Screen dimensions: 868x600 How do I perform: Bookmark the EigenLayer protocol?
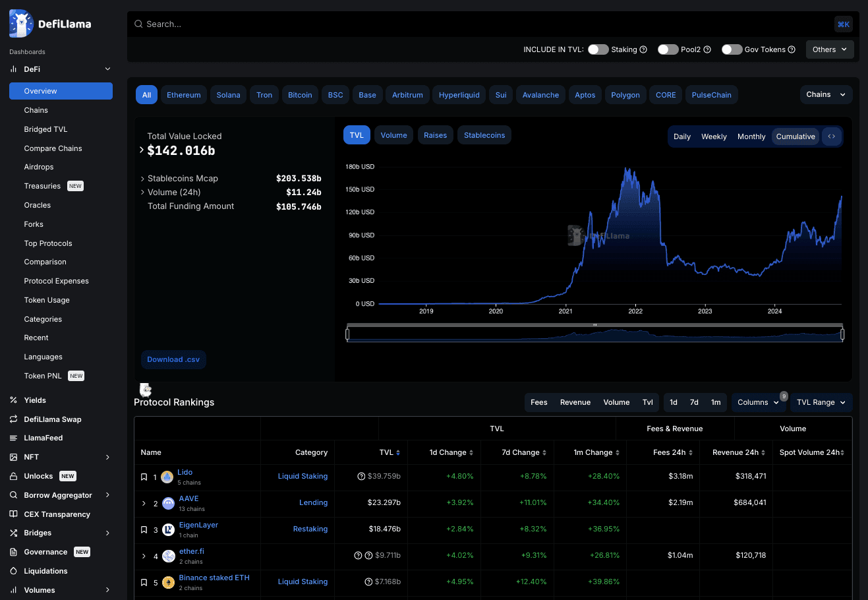(144, 529)
